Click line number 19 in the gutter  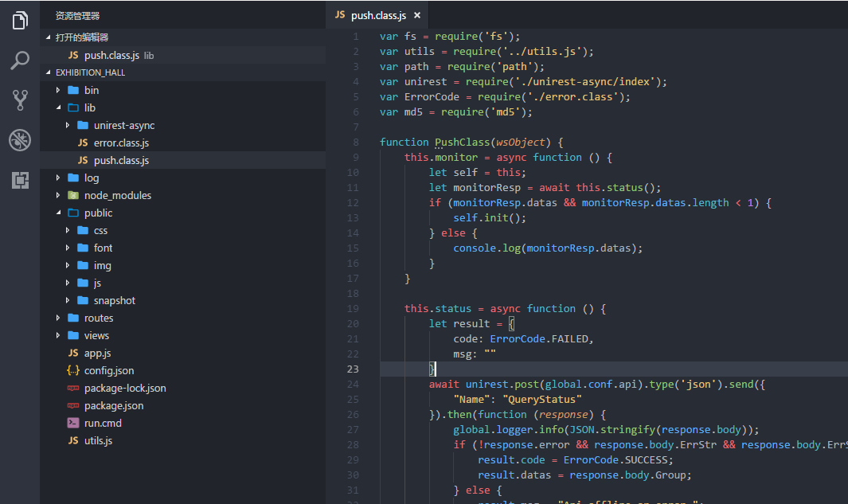(x=353, y=308)
